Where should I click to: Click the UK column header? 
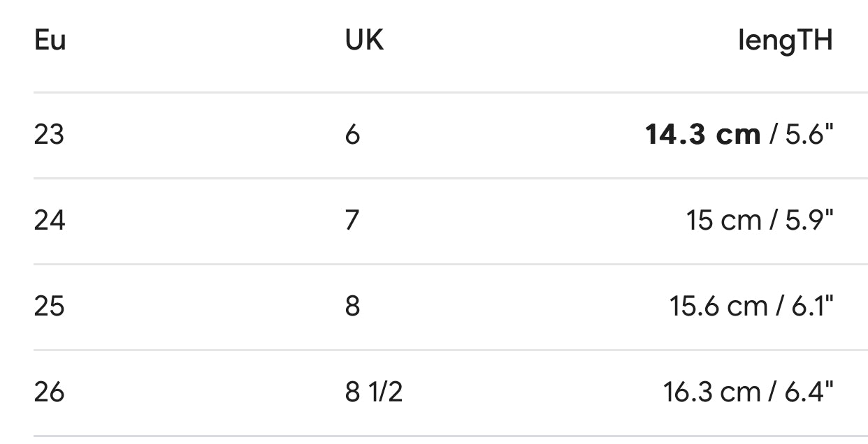(364, 40)
